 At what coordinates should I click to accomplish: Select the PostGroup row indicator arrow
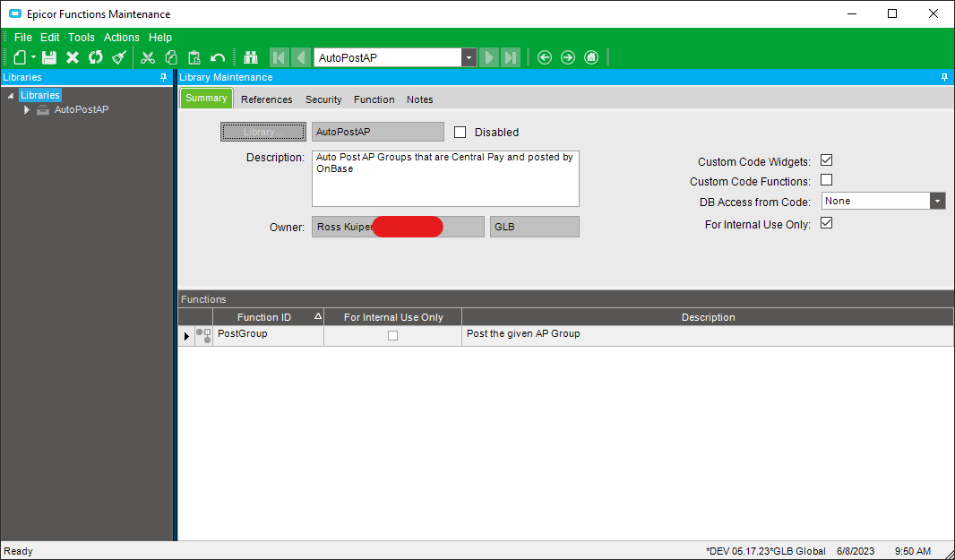click(x=186, y=336)
